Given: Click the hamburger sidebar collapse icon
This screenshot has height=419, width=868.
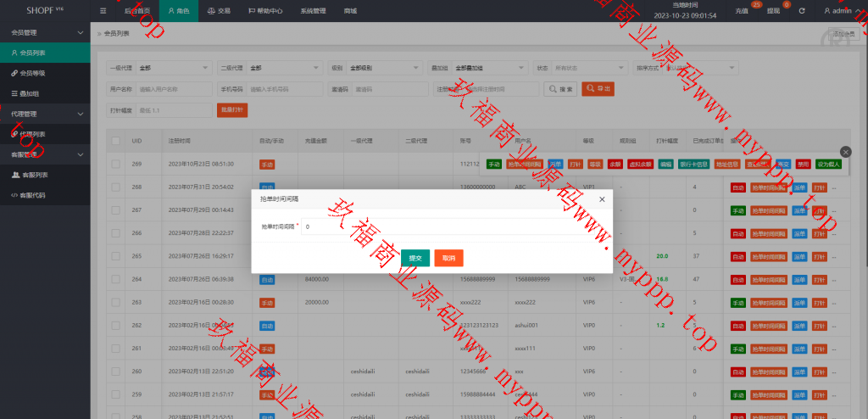Looking at the screenshot, I should pyautogui.click(x=103, y=12).
